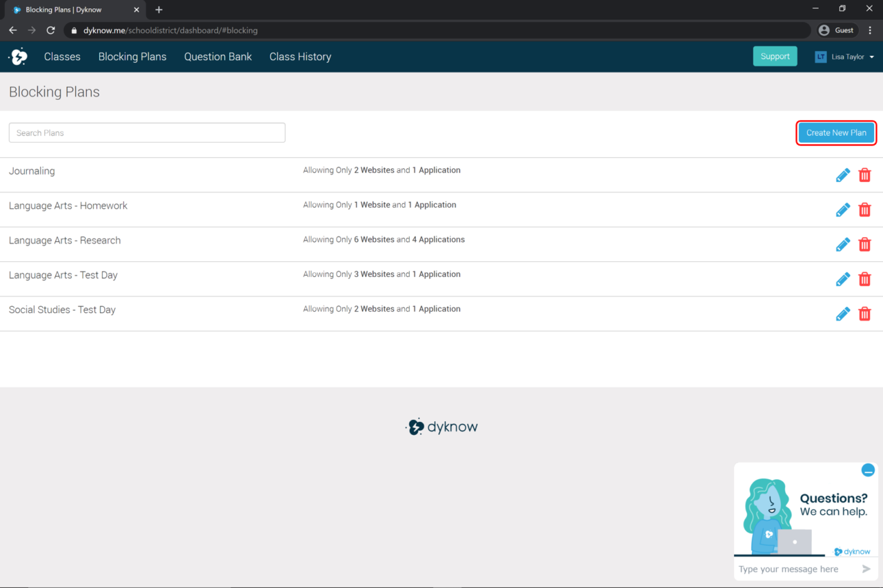The height and width of the screenshot is (588, 883).
Task: Edit the Language Arts - Homework plan
Action: point(842,210)
